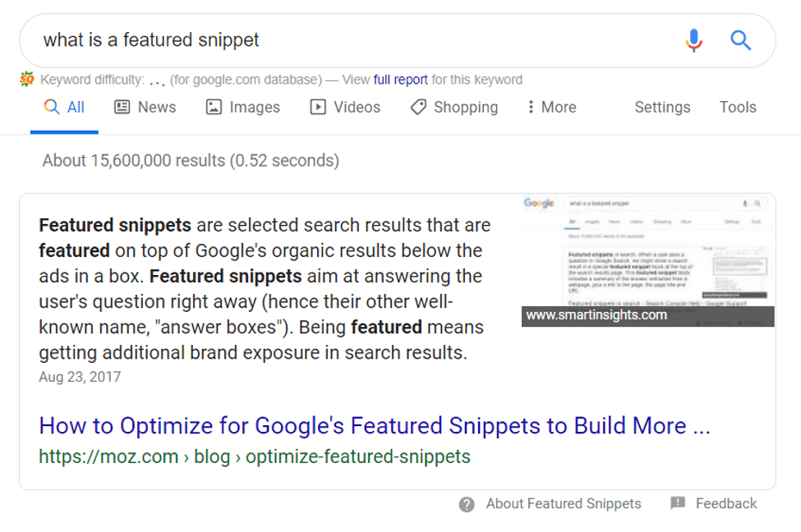Click the Feedback speech bubble icon

(675, 503)
